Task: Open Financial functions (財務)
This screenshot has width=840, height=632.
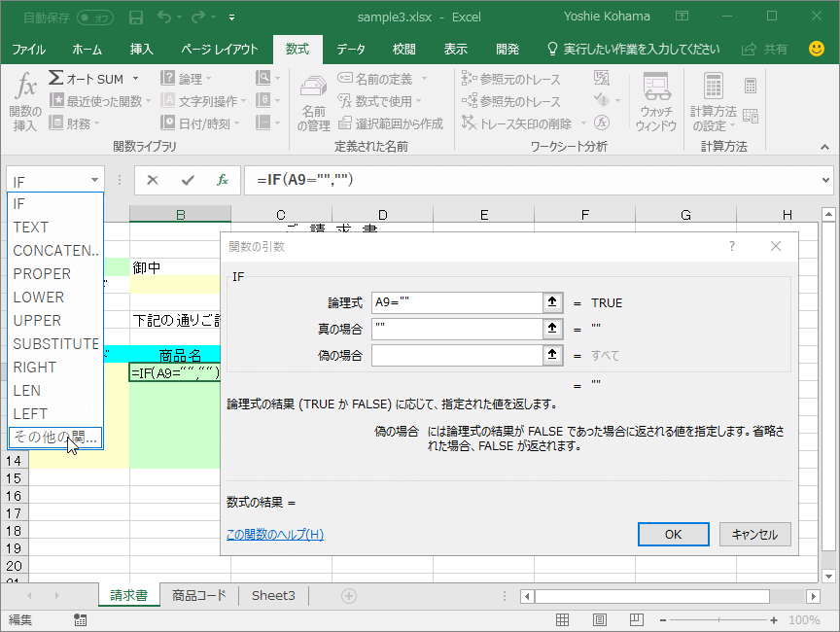Action: (75, 123)
